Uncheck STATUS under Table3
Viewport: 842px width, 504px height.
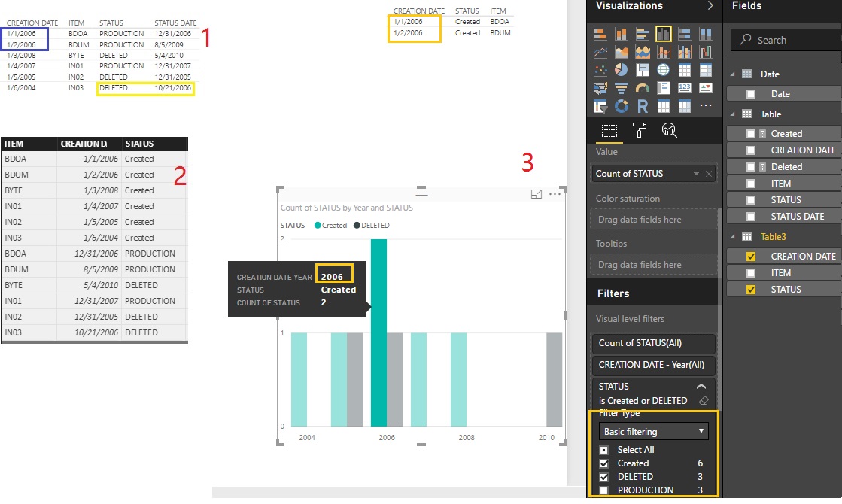(751, 290)
